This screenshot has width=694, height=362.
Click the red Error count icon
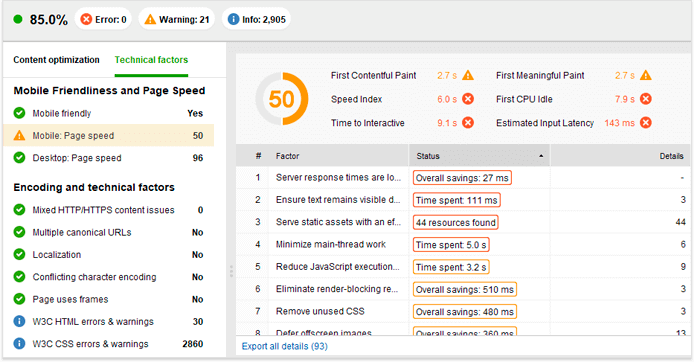(86, 19)
